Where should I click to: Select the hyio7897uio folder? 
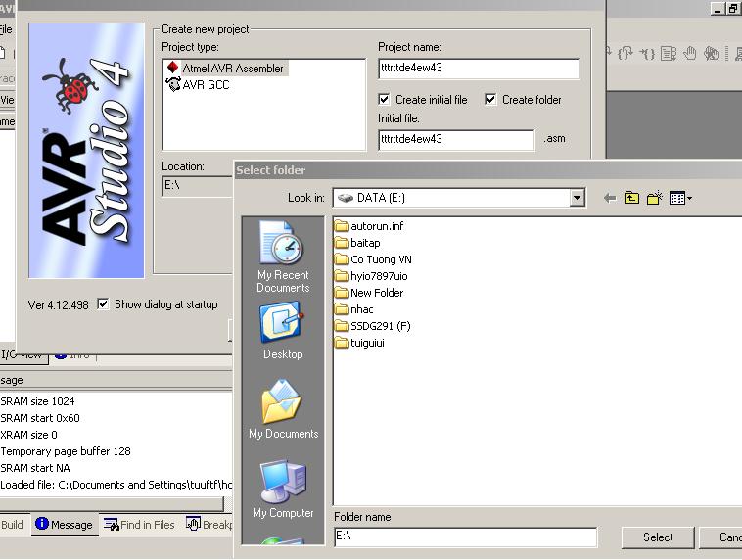pos(371,276)
